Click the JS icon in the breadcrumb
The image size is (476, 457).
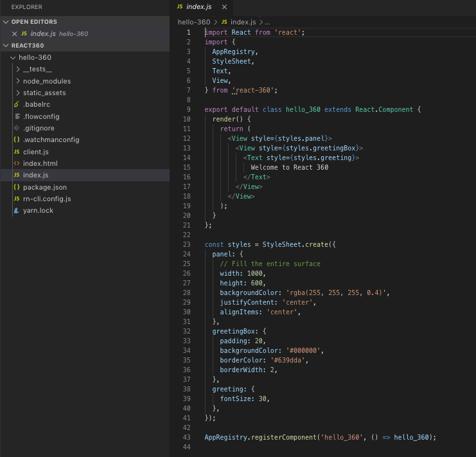point(224,22)
